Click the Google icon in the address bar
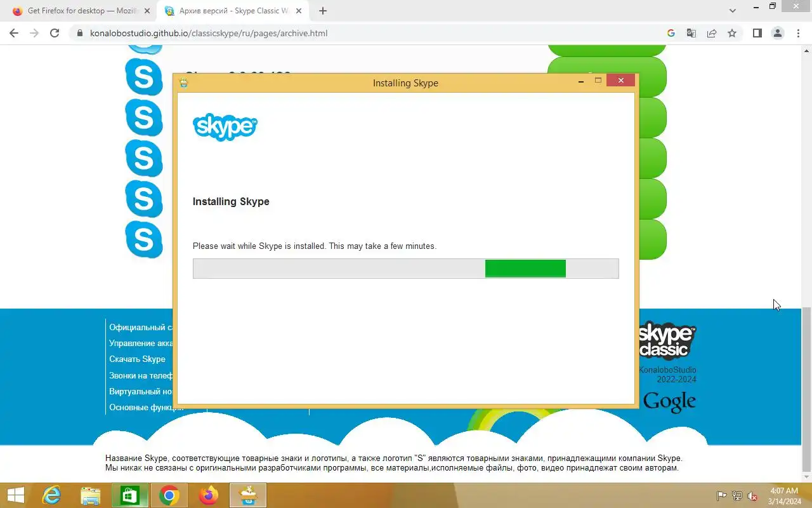This screenshot has width=812, height=508. click(x=671, y=33)
